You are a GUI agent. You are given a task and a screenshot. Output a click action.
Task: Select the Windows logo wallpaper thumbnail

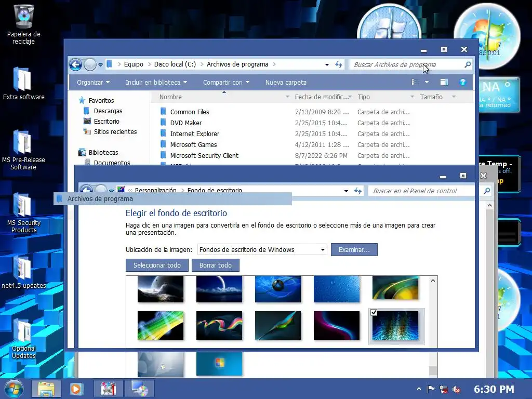click(x=219, y=364)
